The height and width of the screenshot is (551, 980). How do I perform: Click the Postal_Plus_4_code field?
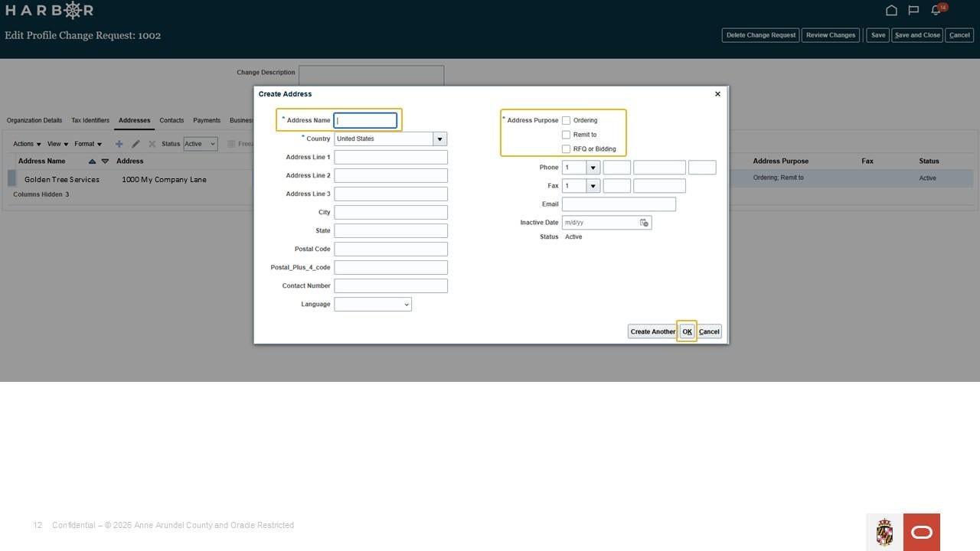[x=390, y=267]
